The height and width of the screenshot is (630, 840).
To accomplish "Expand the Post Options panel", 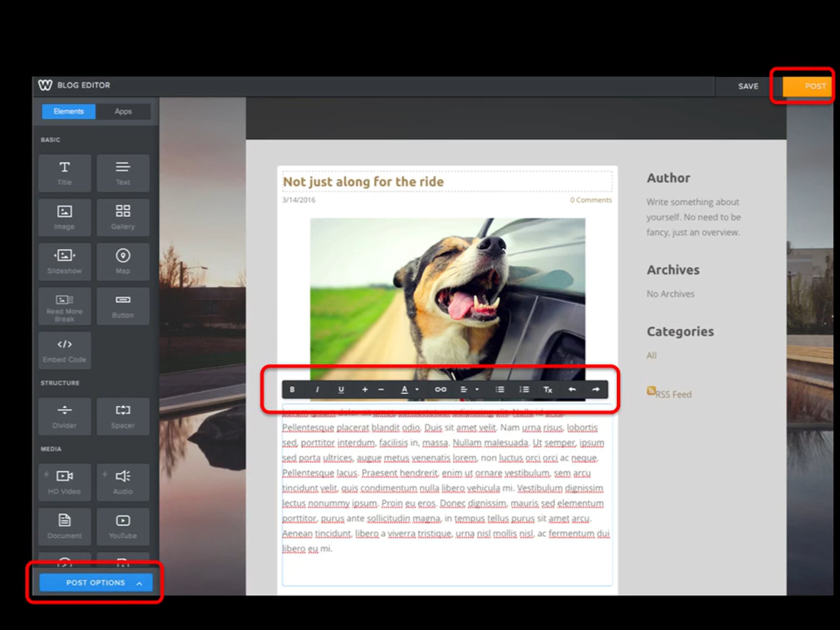I will click(x=96, y=582).
